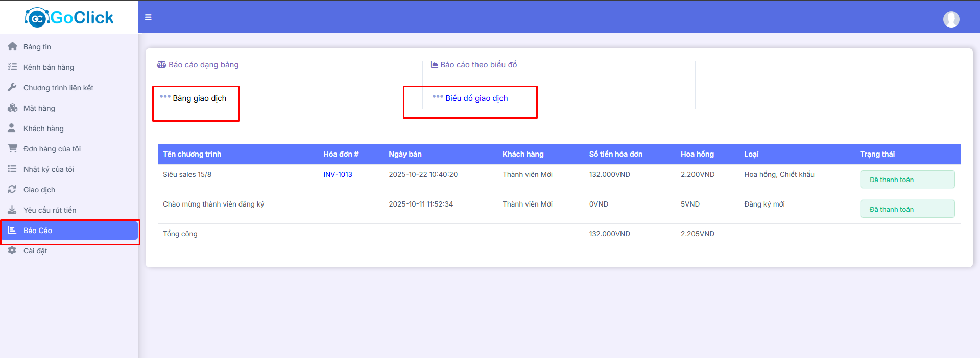Open the user avatar profile menu
Screen dimensions: 980x358
click(951, 19)
